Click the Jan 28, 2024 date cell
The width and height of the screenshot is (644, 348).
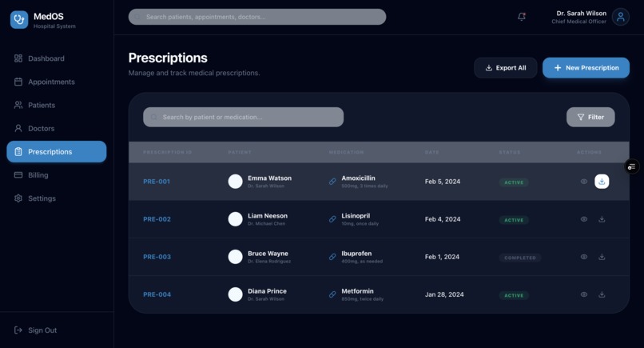[444, 294]
